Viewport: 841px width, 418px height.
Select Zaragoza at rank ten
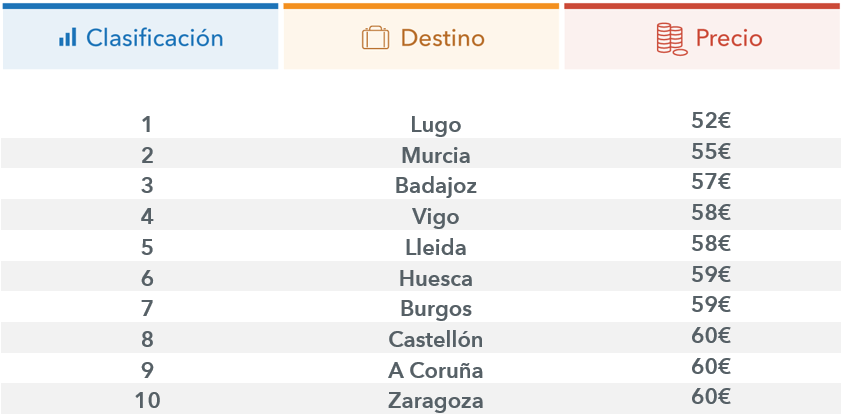(436, 402)
